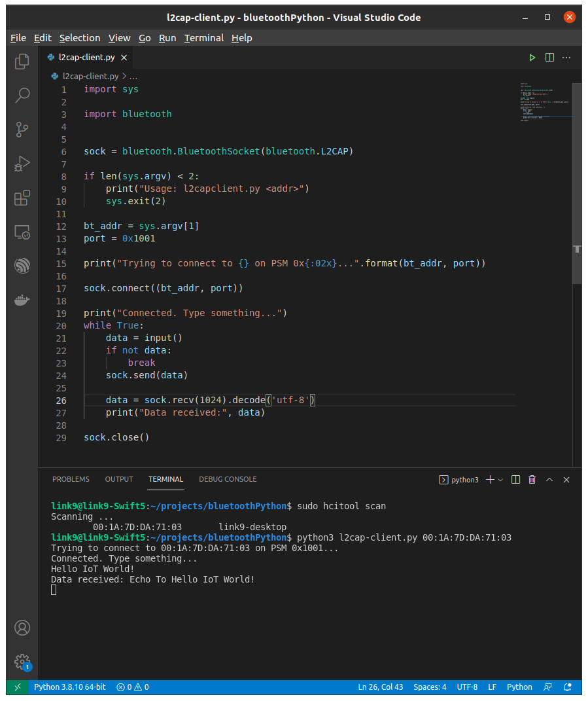Open the Go menu
The image size is (588, 701).
click(x=145, y=38)
